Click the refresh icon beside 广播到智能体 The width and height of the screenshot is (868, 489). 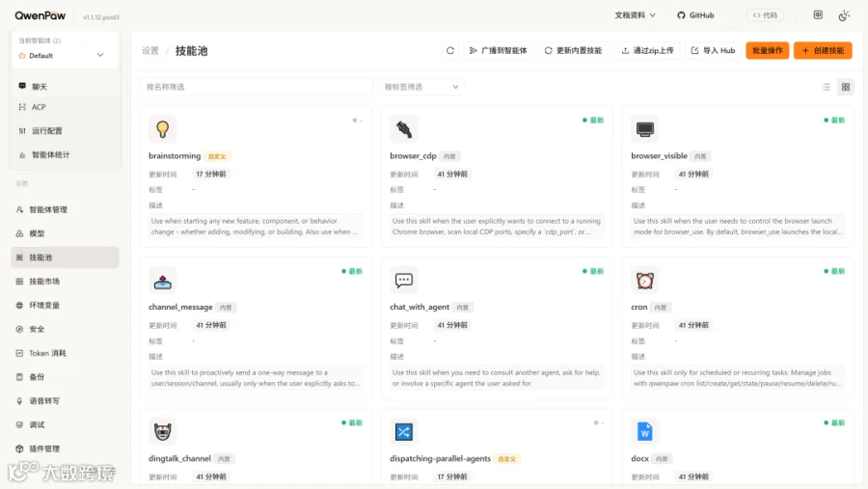(450, 50)
